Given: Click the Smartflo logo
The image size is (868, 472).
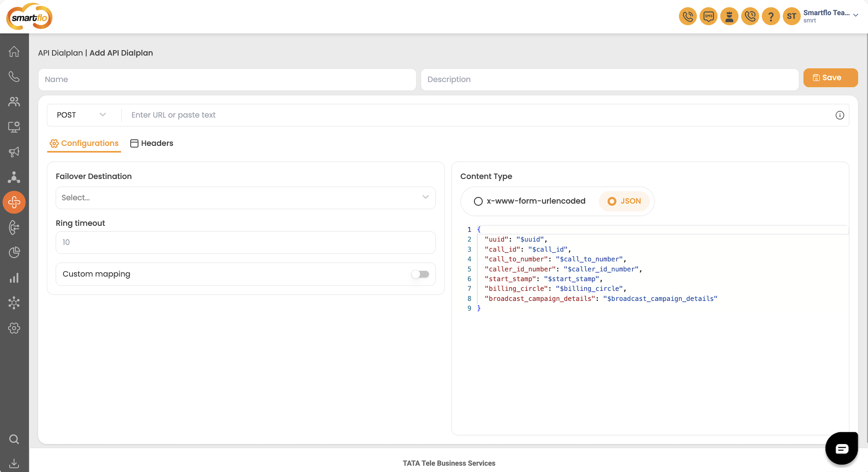Looking at the screenshot, I should 29,16.
